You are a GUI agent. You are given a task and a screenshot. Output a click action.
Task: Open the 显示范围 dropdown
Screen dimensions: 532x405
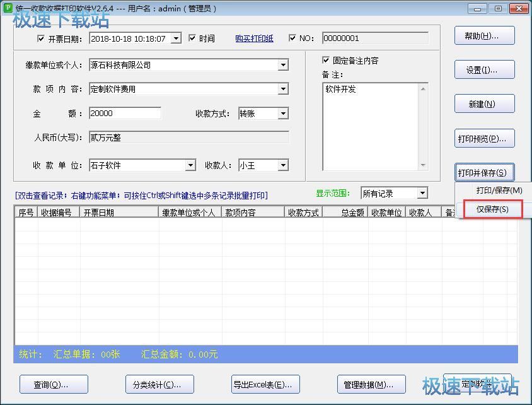pyautogui.click(x=422, y=193)
